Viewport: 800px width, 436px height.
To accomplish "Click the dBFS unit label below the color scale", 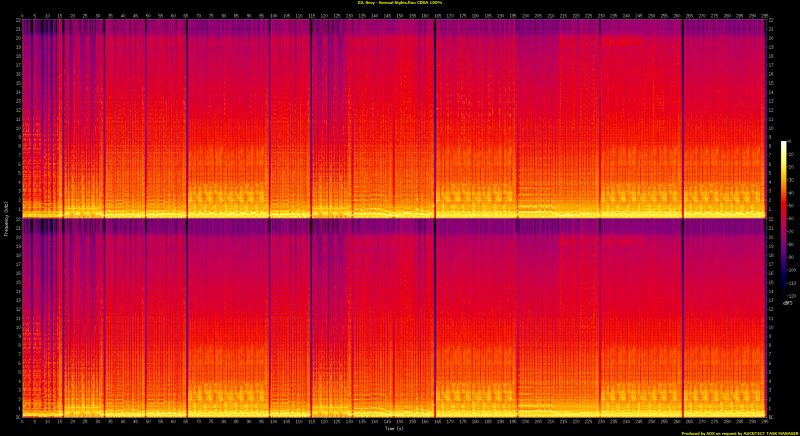I will tap(785, 303).
